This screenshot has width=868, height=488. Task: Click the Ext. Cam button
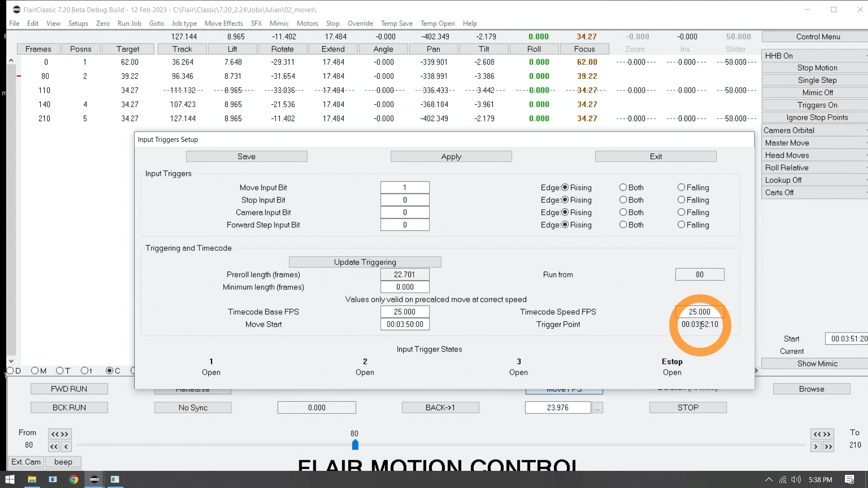click(26, 462)
